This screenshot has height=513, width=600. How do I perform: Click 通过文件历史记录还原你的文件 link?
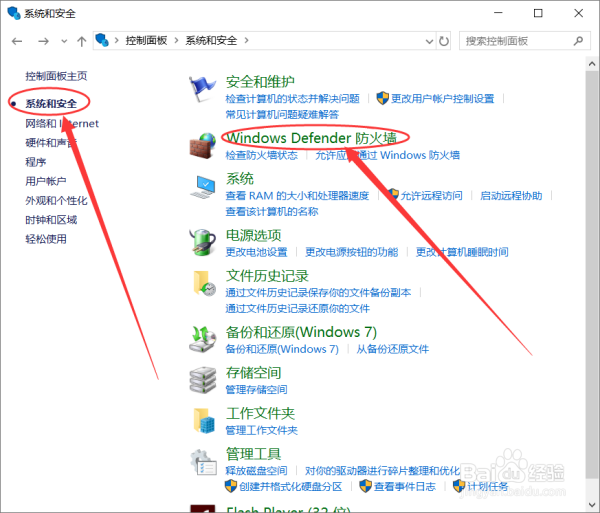[x=298, y=308]
